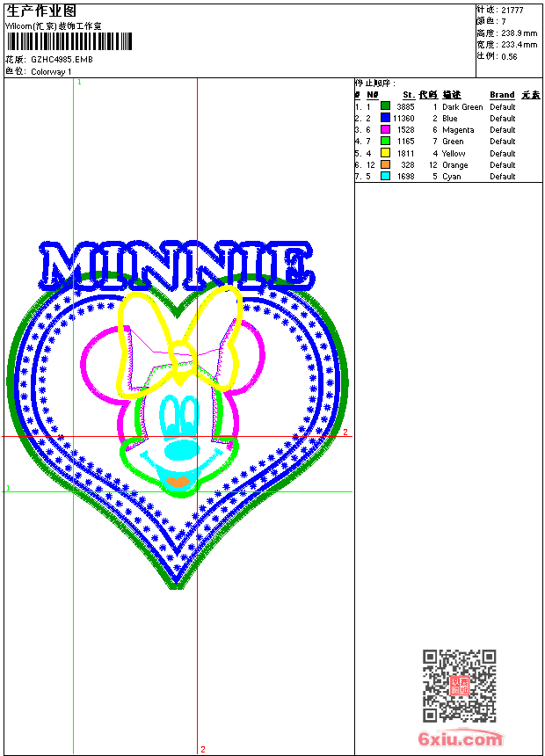This screenshot has height=756, width=545.
Task: Click the barcode under the studio name
Action: [x=69, y=41]
